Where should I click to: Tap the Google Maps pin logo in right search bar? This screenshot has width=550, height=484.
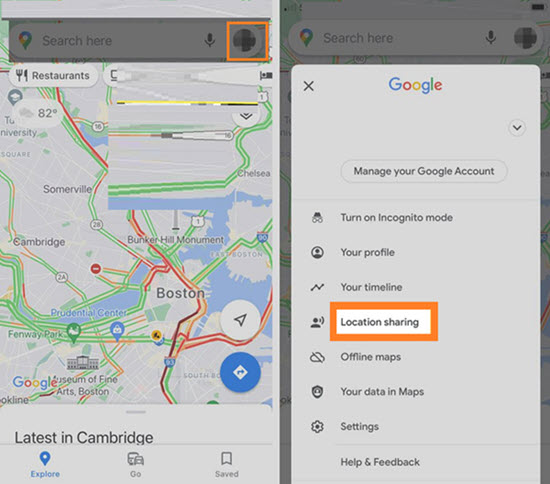pyautogui.click(x=306, y=38)
